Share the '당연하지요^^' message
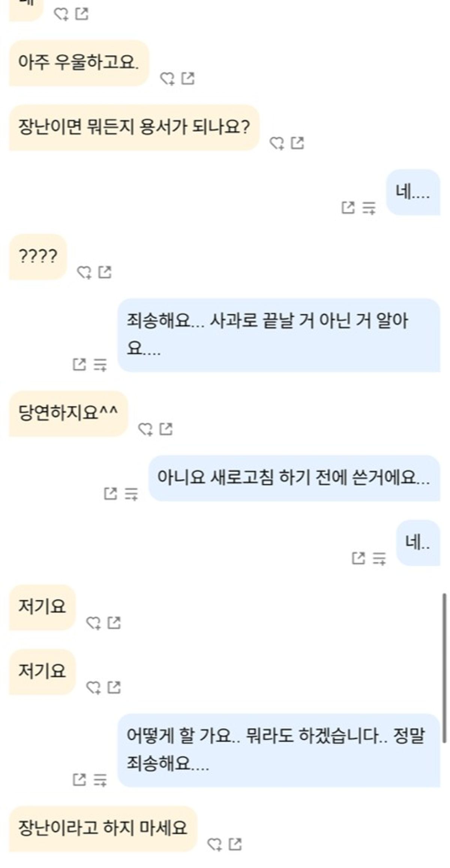 pos(166,429)
